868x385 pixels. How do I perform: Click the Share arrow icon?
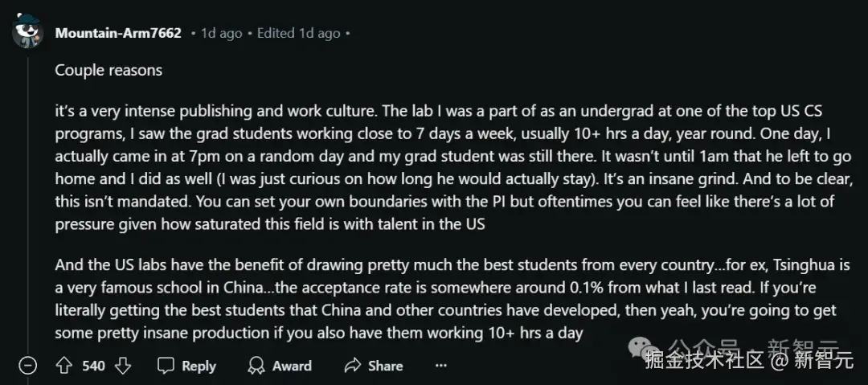(352, 366)
